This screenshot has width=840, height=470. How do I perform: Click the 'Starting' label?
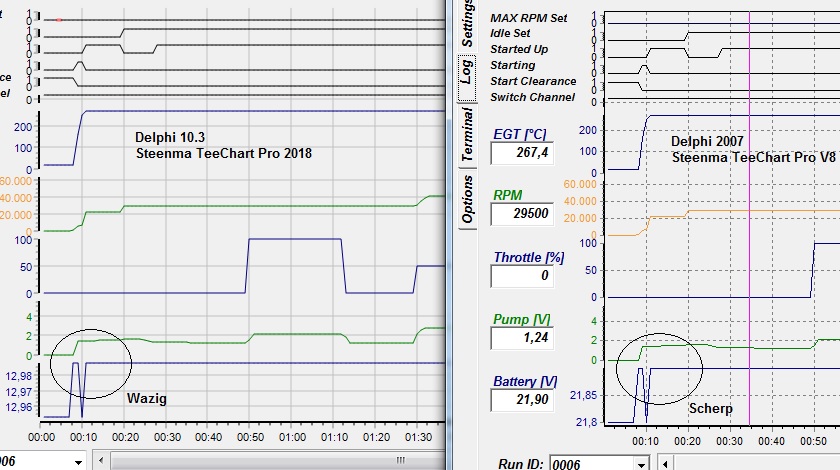click(513, 65)
